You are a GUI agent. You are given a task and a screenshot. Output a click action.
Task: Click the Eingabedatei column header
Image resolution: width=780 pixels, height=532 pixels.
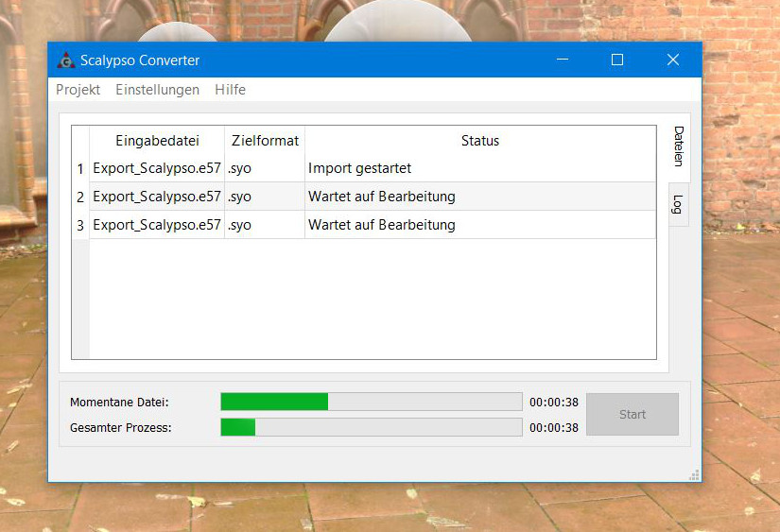(x=157, y=141)
